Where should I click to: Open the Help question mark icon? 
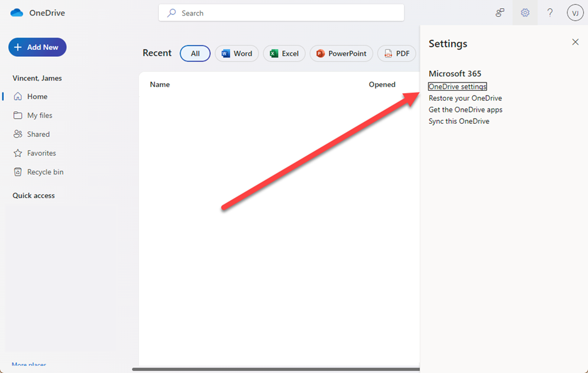[550, 12]
